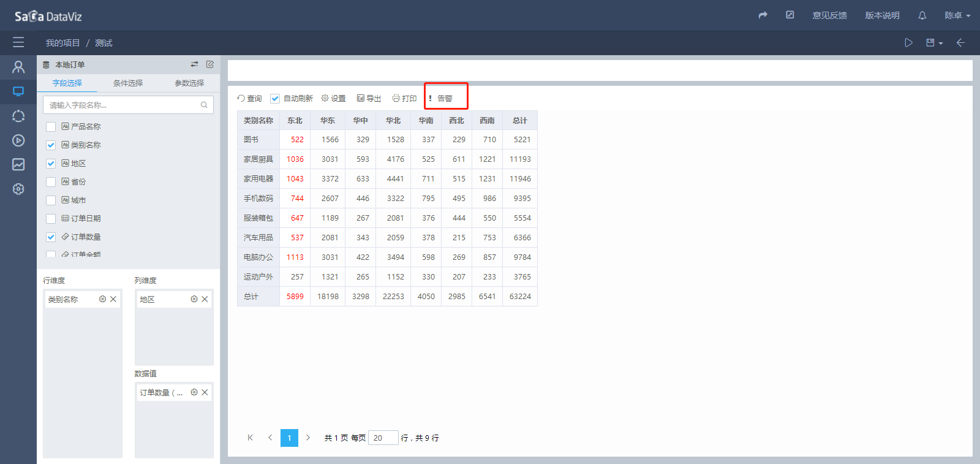Viewport: 980px width, 464px height.
Task: Click the preview play icon
Action: 908,42
